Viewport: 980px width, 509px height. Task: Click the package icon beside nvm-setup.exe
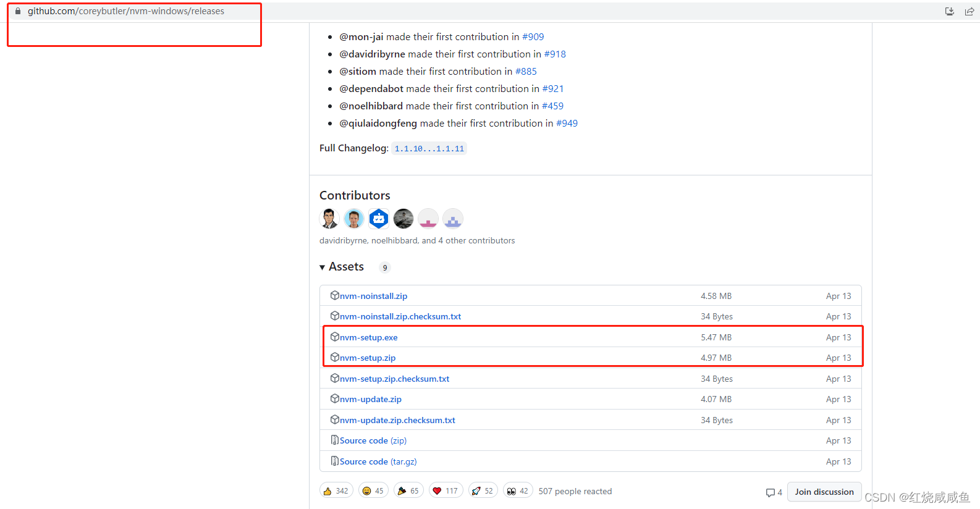click(x=335, y=337)
